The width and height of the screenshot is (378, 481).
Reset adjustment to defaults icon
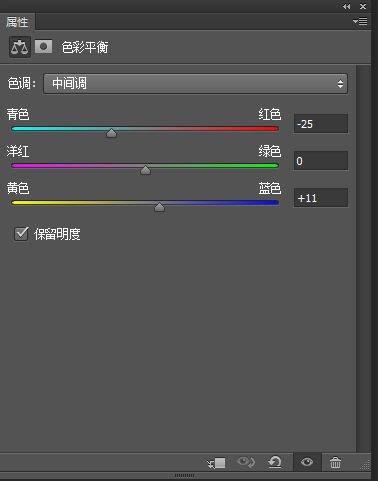[x=275, y=462]
